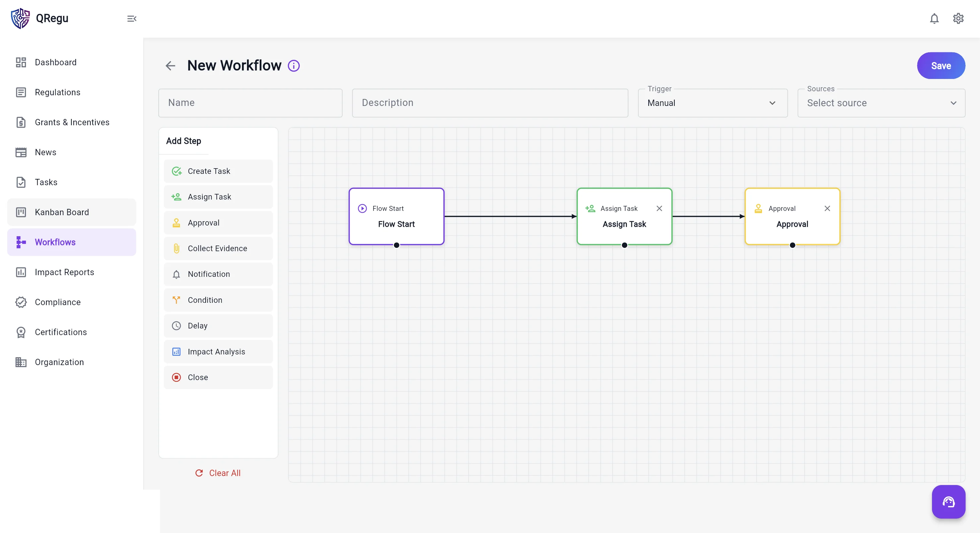Save the new workflow
Screen dimensions: 980x533
(x=941, y=66)
